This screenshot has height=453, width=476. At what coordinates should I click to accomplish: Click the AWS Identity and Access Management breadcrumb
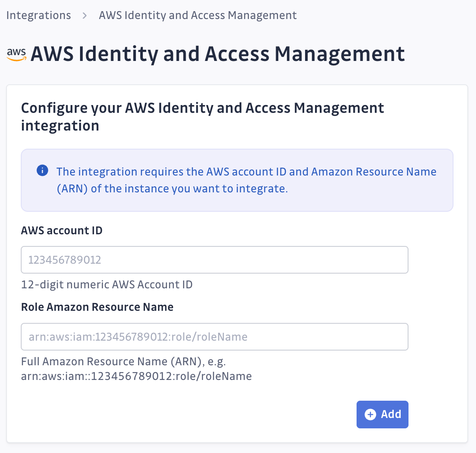click(198, 15)
